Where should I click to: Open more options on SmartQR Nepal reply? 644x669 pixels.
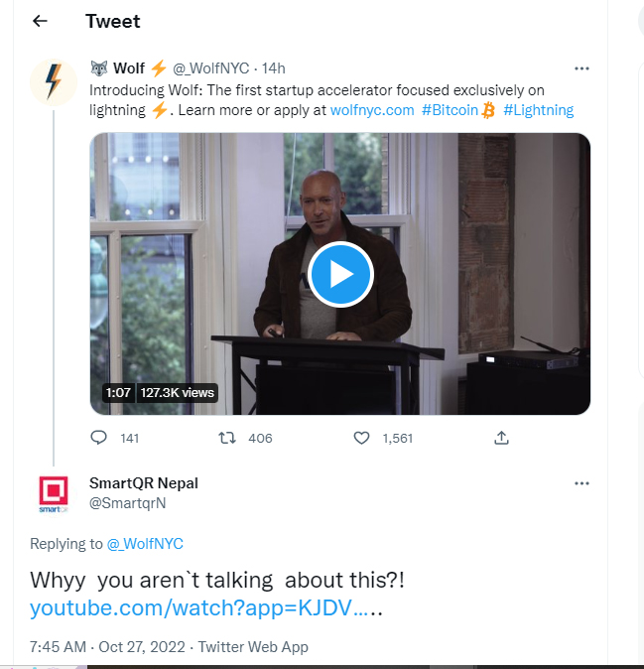[581, 483]
